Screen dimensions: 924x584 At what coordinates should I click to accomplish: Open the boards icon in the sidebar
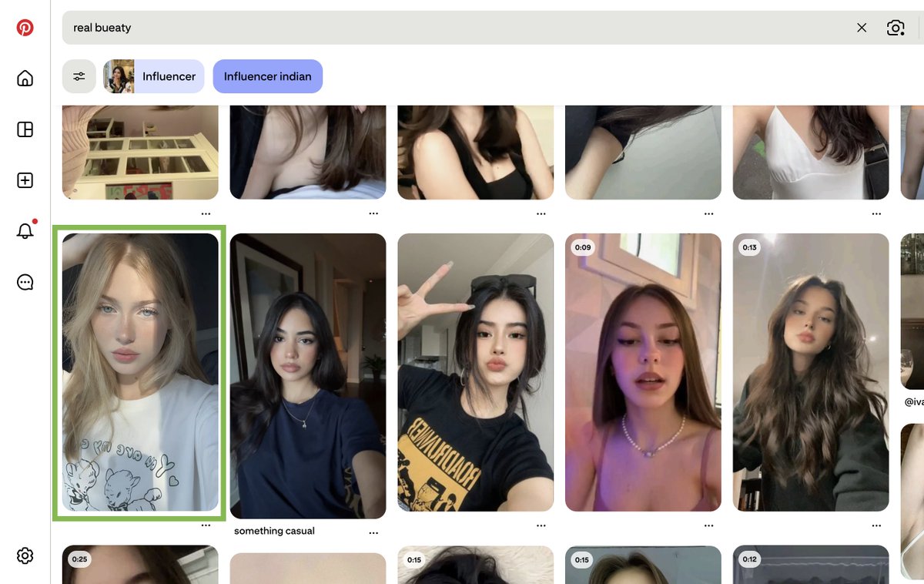click(25, 129)
